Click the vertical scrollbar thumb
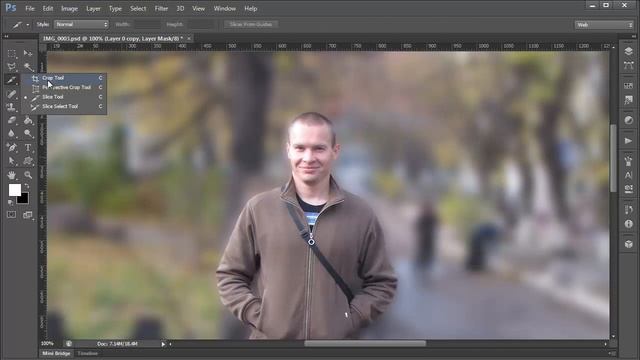 click(x=613, y=158)
